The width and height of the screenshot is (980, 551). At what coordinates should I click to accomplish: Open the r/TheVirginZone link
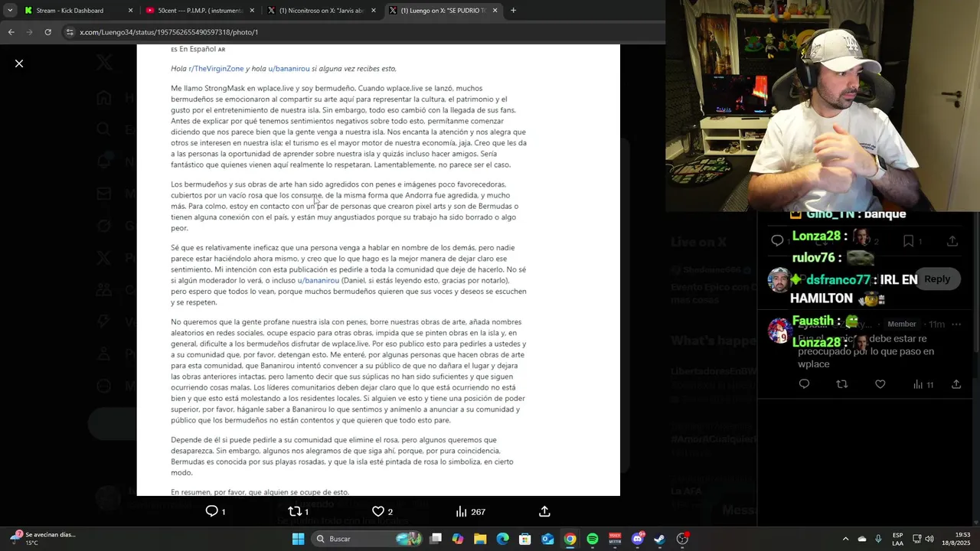point(216,69)
